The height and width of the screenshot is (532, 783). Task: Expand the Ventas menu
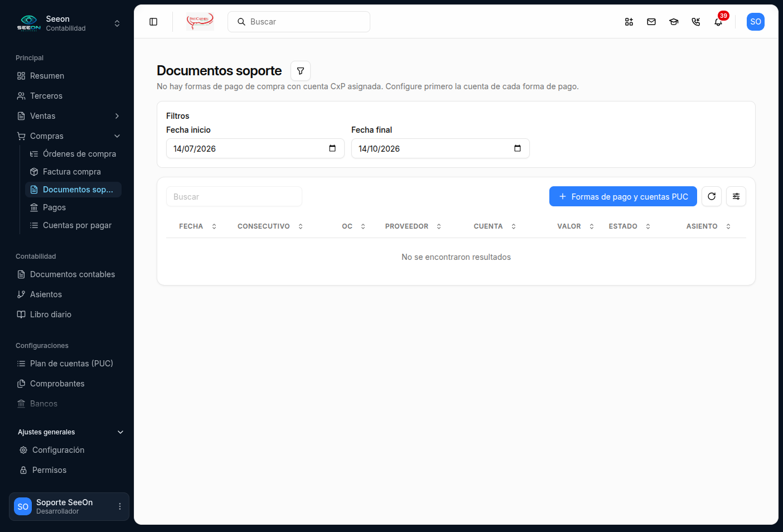pyautogui.click(x=69, y=116)
